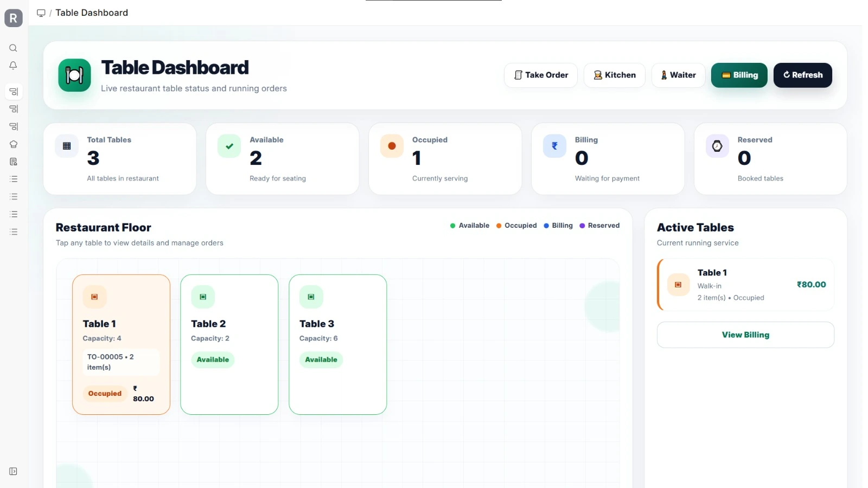Click the Table 1 icon in Active Tables
Image resolution: width=868 pixels, height=488 pixels.
click(678, 285)
